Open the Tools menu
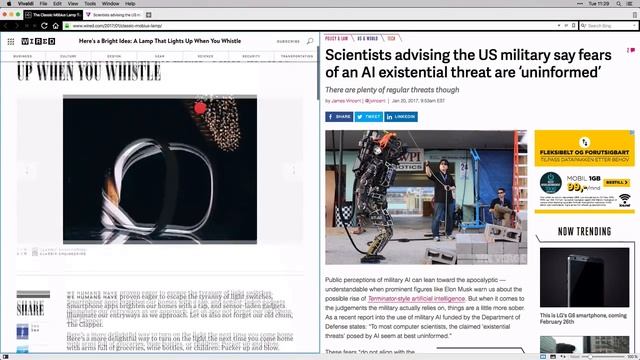 coord(90,3)
